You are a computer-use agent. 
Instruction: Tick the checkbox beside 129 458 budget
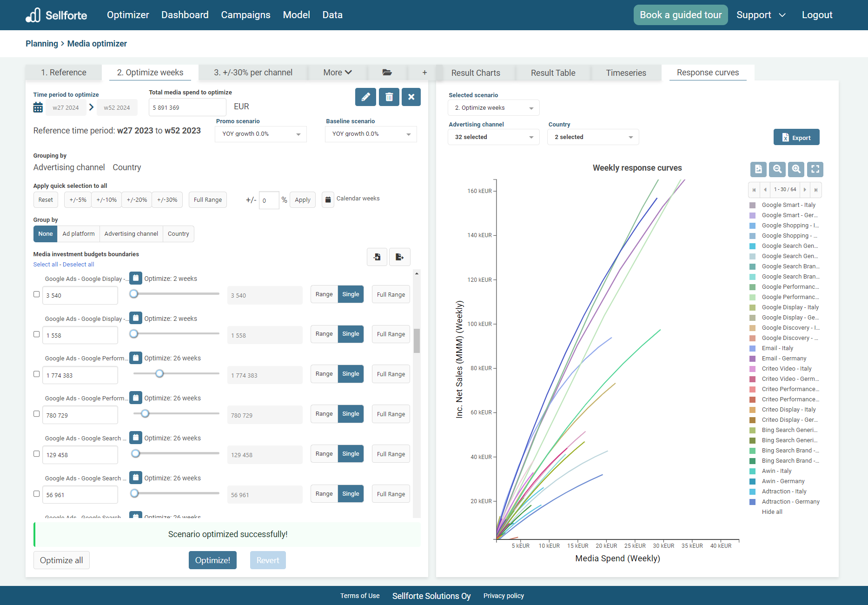37,454
